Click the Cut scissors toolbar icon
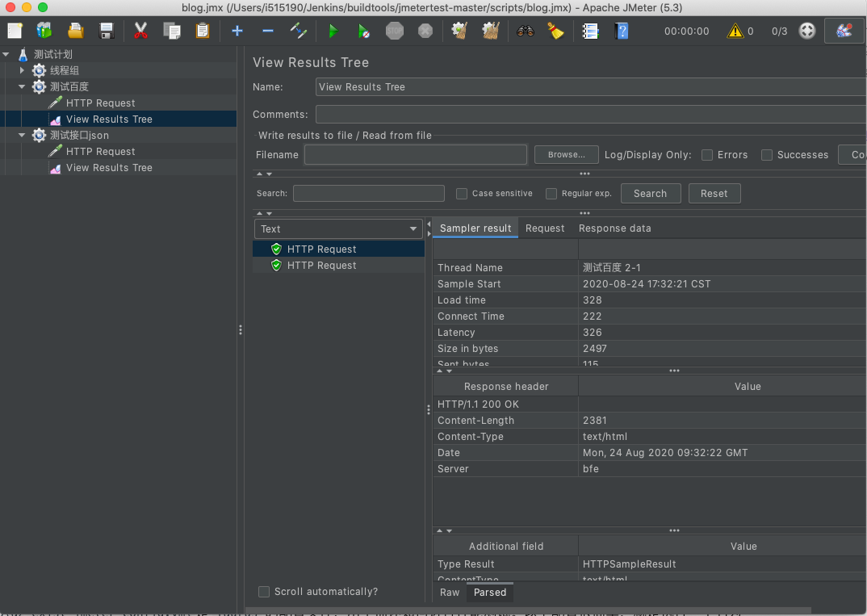The height and width of the screenshot is (616, 867). (x=140, y=31)
